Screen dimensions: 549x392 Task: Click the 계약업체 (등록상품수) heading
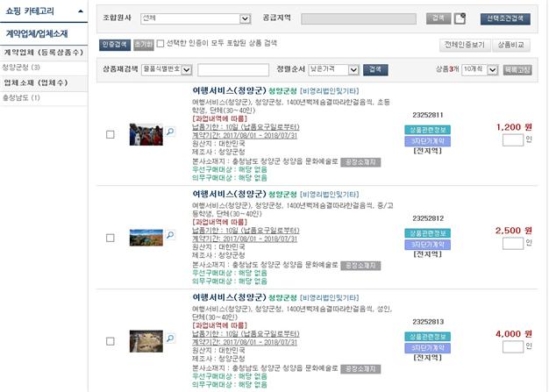[x=44, y=53]
